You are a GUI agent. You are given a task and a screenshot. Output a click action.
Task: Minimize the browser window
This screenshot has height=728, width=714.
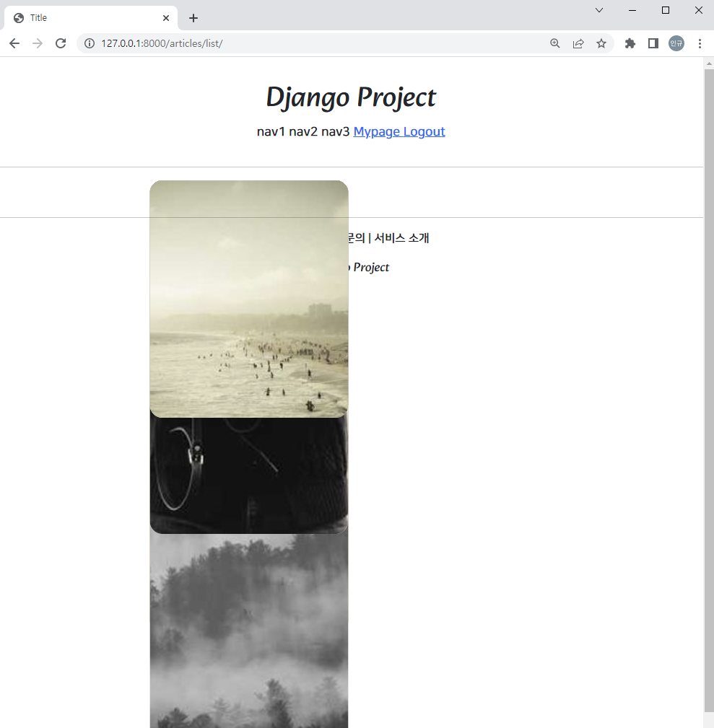click(632, 10)
